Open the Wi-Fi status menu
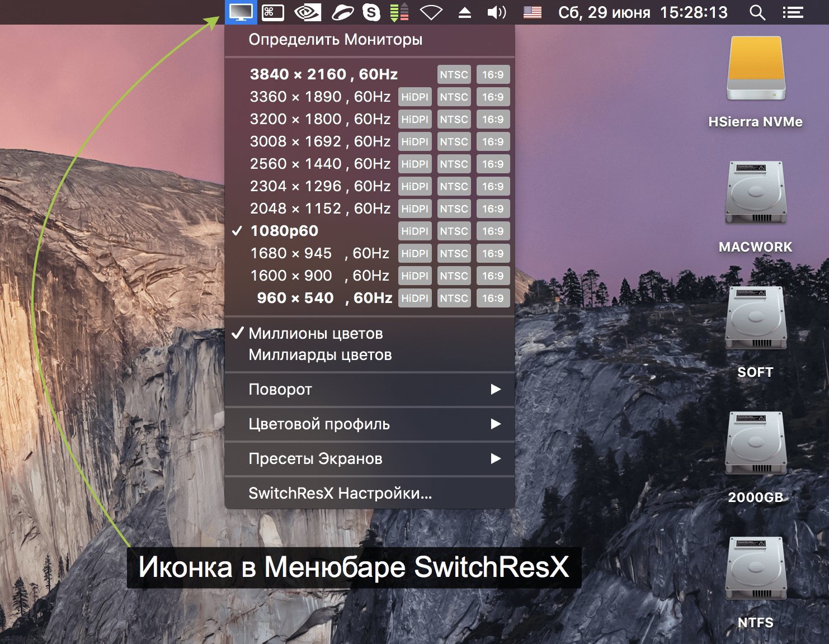Screen dimensions: 829x644 click(431, 12)
